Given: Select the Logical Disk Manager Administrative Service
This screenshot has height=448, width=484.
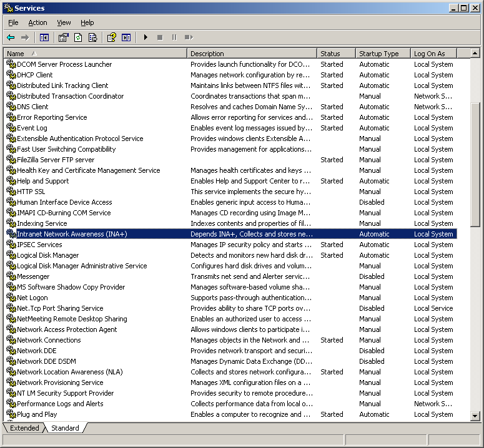Looking at the screenshot, I should pyautogui.click(x=232, y=266).
